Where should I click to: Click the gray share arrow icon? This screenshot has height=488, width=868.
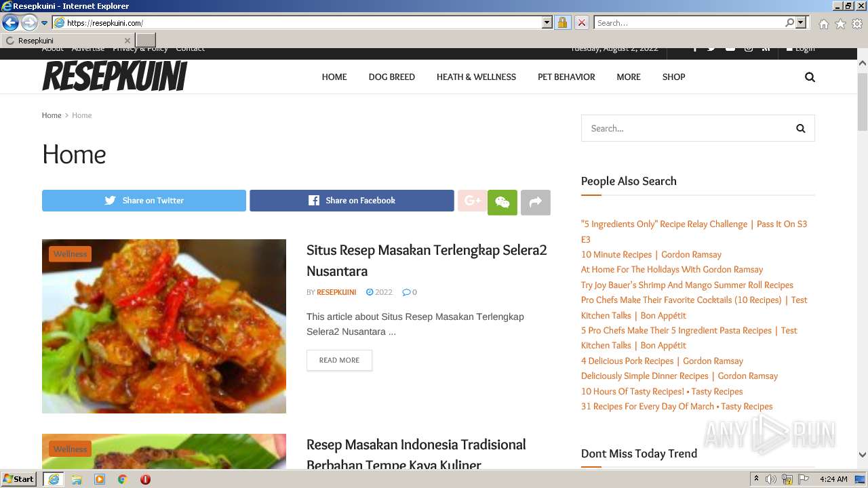[x=536, y=202]
